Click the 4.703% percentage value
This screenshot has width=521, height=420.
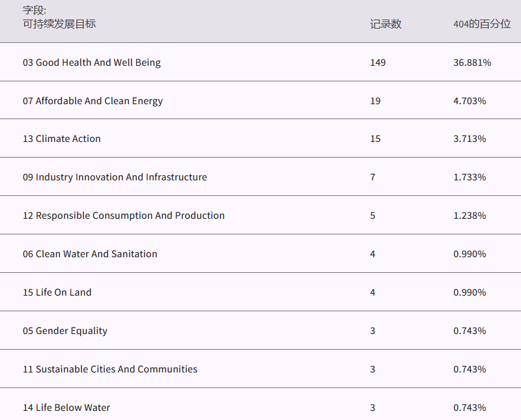pyautogui.click(x=470, y=101)
